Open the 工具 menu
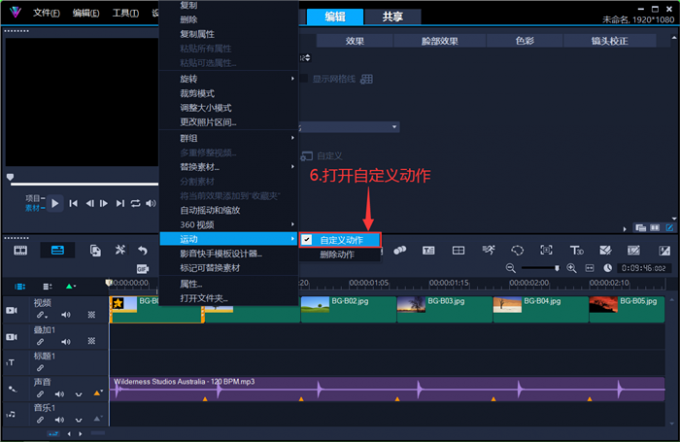Image resolution: width=680 pixels, height=442 pixels. 126,13
